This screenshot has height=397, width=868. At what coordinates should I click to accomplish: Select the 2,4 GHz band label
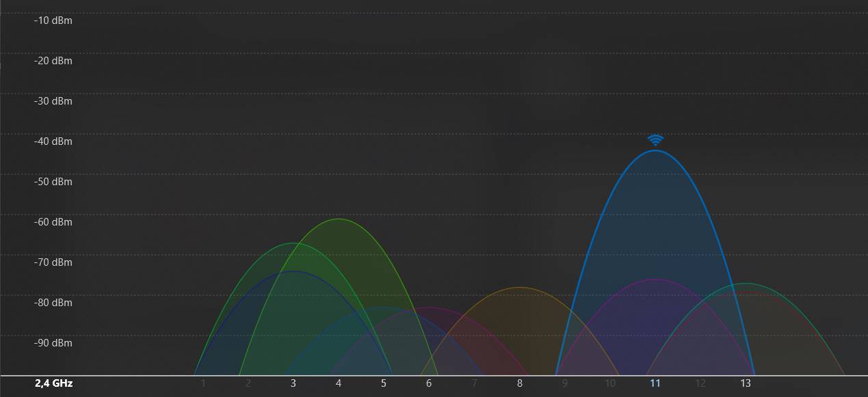pyautogui.click(x=53, y=383)
